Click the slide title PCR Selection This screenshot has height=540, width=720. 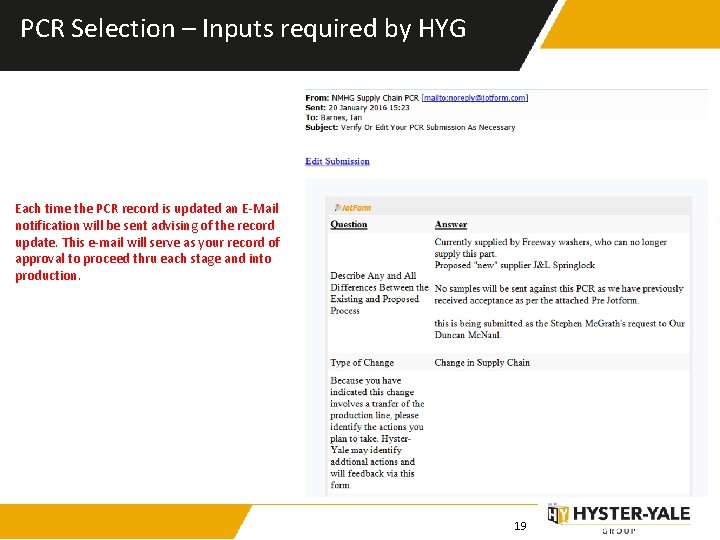[243, 28]
